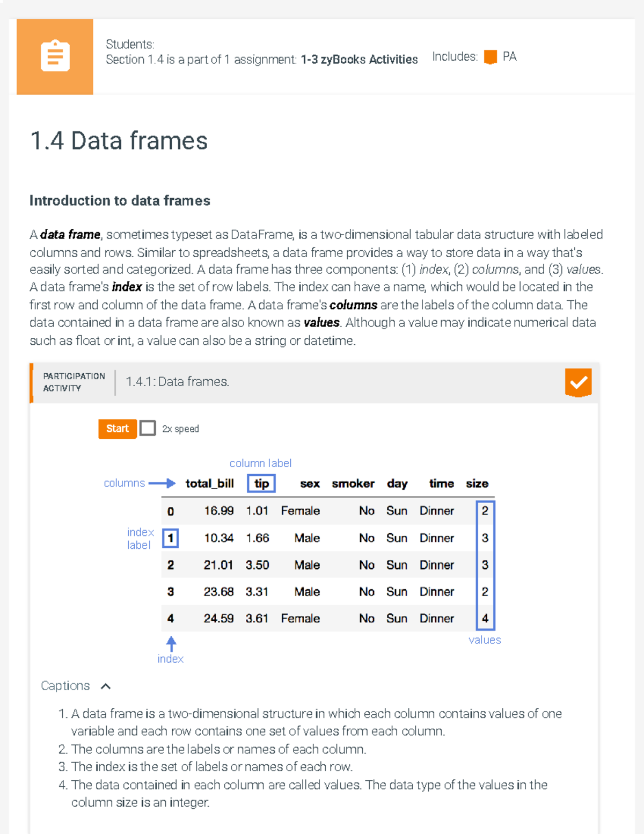
Task: Select the 1-3 zyBooks Activities assignment
Action: tap(359, 59)
